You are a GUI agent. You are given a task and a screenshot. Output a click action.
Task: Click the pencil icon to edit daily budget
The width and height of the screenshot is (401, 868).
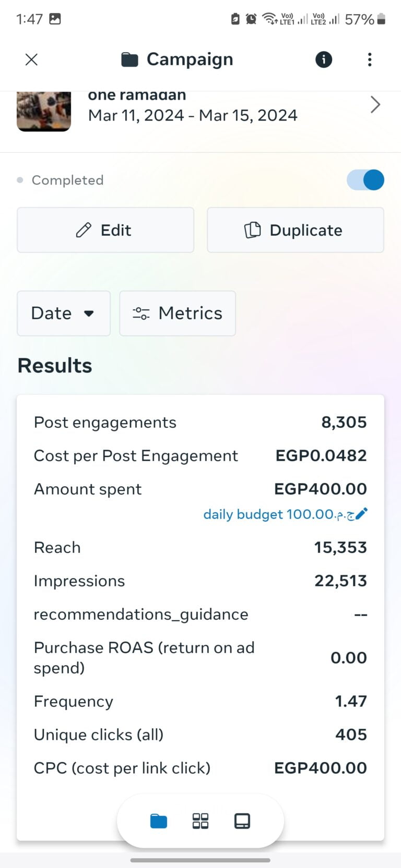tap(361, 514)
